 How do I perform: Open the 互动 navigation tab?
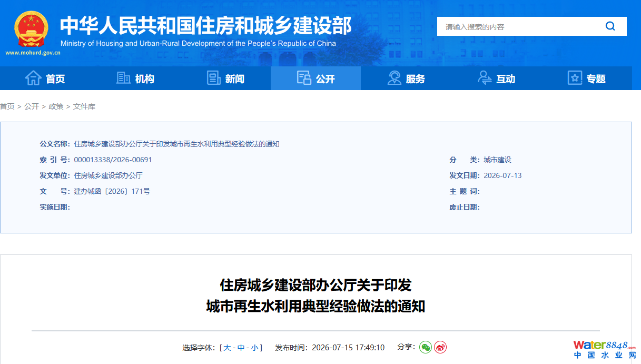pos(496,78)
